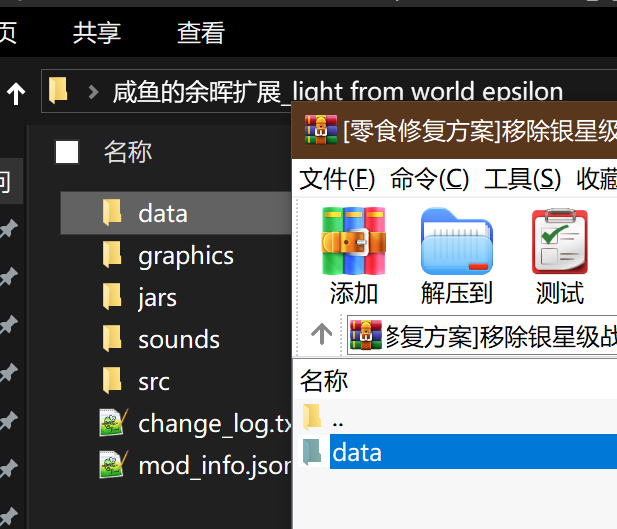
Task: Select the parent '..' entry in archive
Action: coord(336,418)
